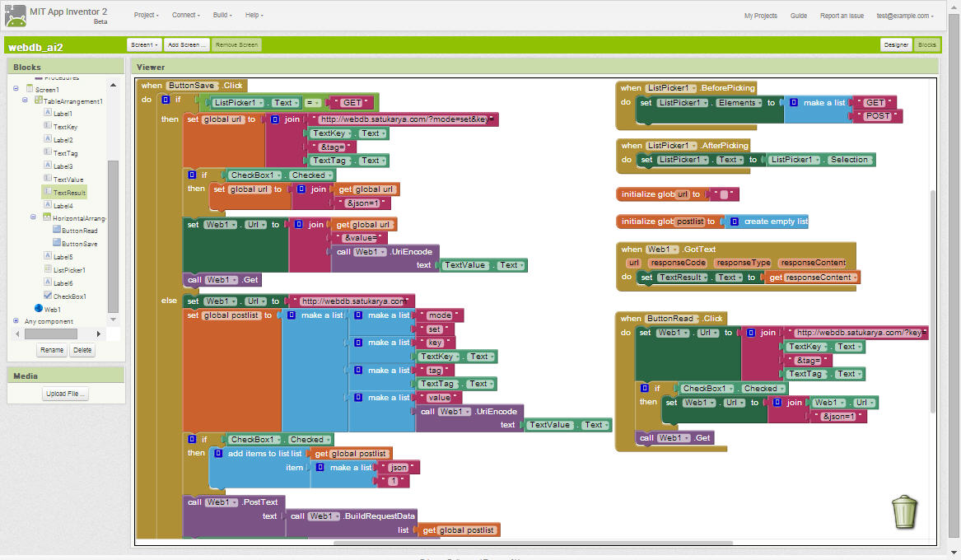
Task: Select the Web1 globe icon in tree
Action: pyautogui.click(x=39, y=309)
